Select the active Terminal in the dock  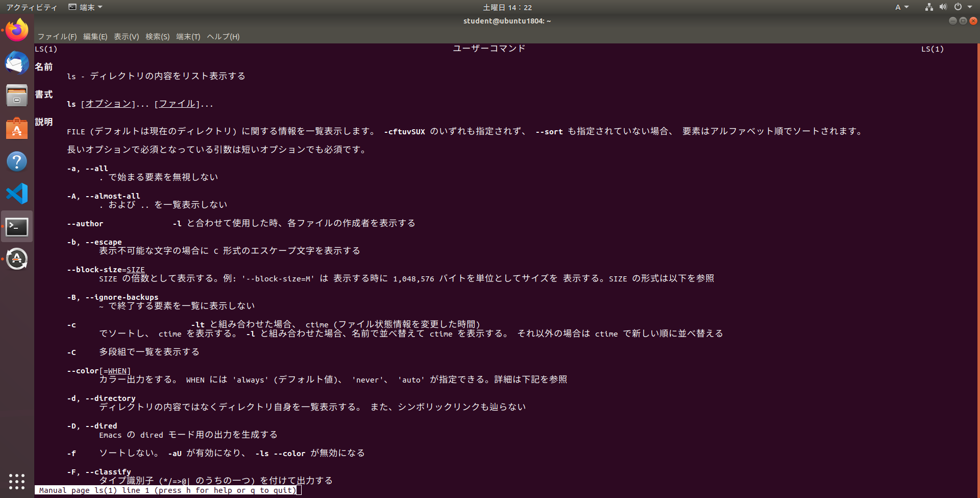[x=17, y=226]
